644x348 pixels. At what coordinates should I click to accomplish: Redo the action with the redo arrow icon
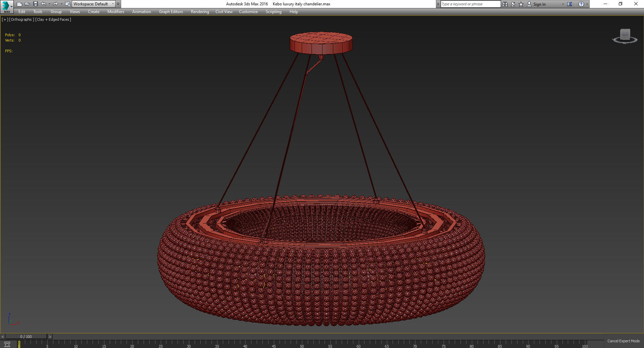pos(55,4)
